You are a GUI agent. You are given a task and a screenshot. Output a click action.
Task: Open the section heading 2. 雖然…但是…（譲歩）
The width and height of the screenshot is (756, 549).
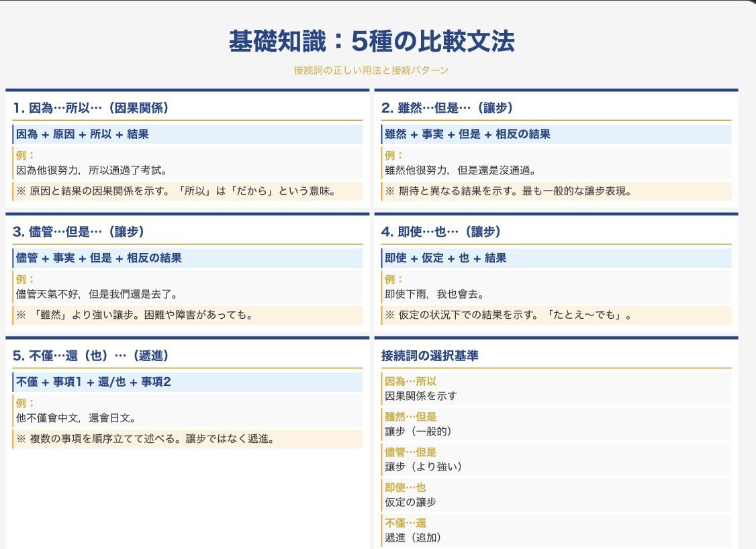(x=447, y=107)
